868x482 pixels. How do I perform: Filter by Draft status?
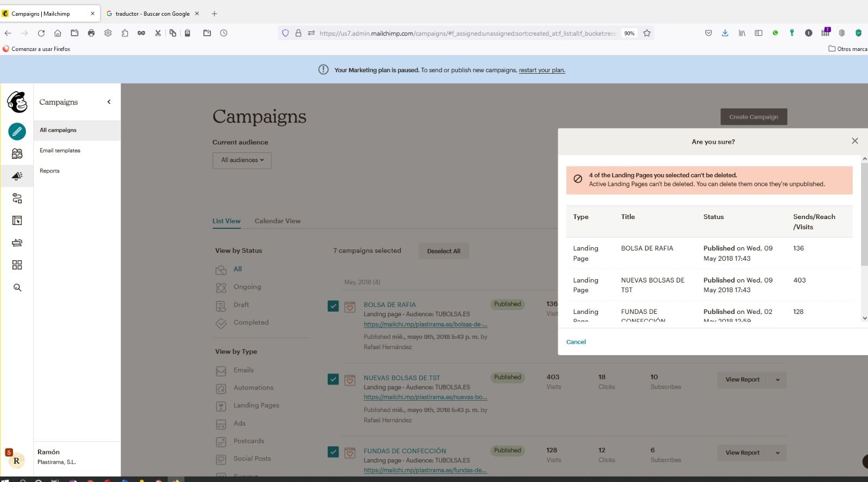pos(241,305)
